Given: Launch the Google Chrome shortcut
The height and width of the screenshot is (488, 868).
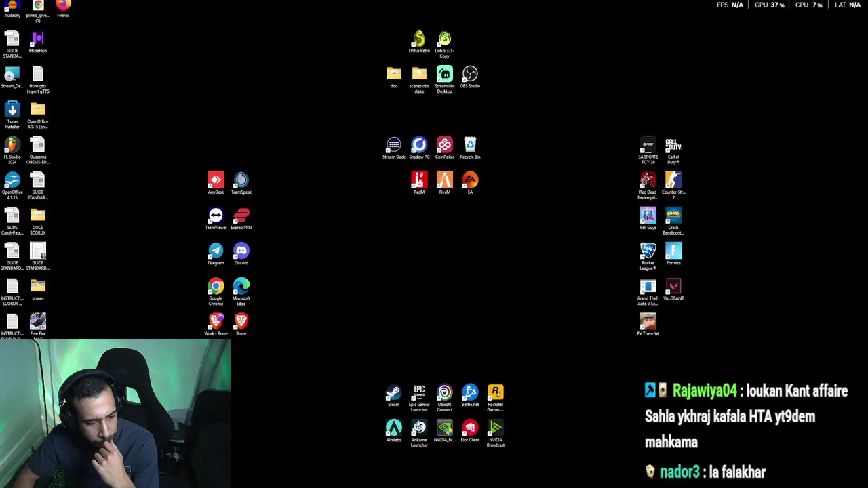Looking at the screenshot, I should 216,292.
